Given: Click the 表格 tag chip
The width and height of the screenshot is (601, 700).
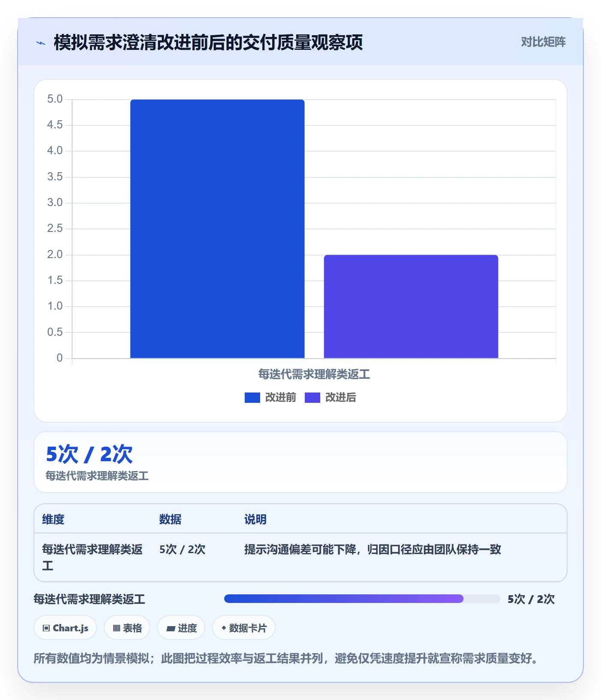Looking at the screenshot, I should coord(127,628).
